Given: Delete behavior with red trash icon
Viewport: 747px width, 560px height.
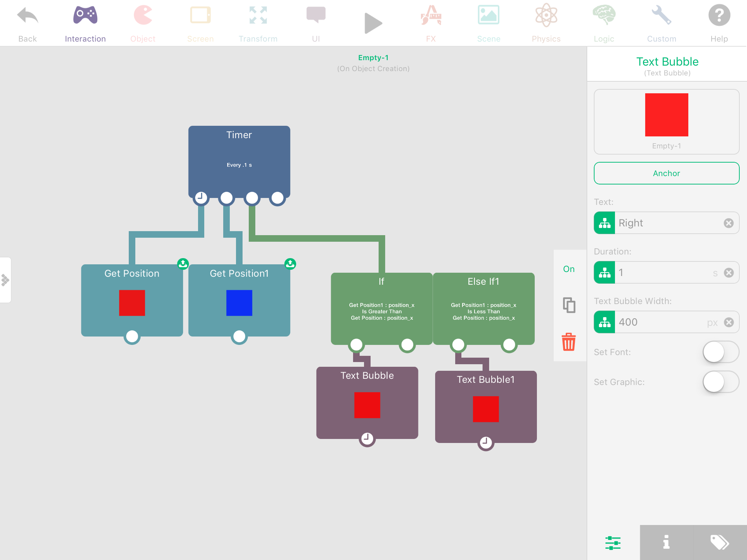Looking at the screenshot, I should click(569, 342).
